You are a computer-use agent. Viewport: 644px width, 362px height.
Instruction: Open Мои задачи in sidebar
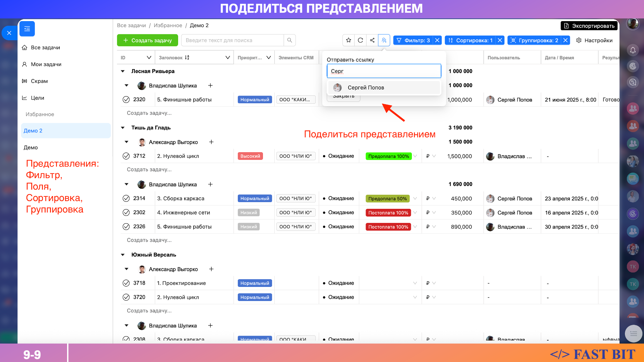(46, 64)
